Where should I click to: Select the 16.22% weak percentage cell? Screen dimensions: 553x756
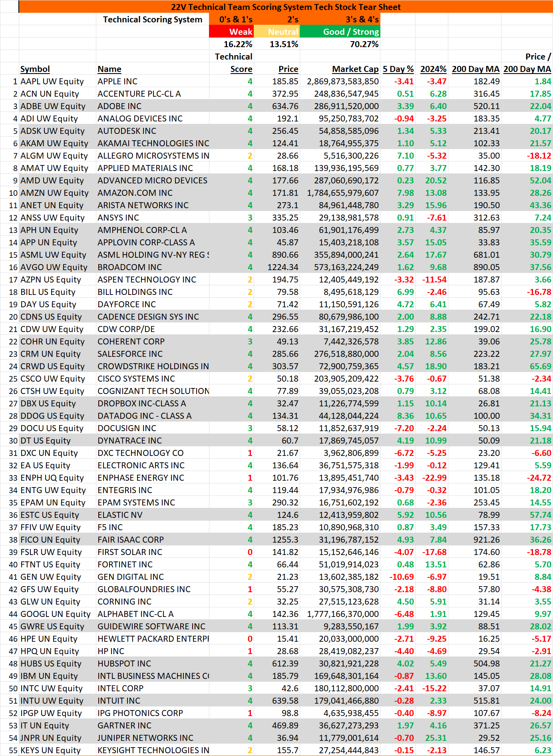238,44
